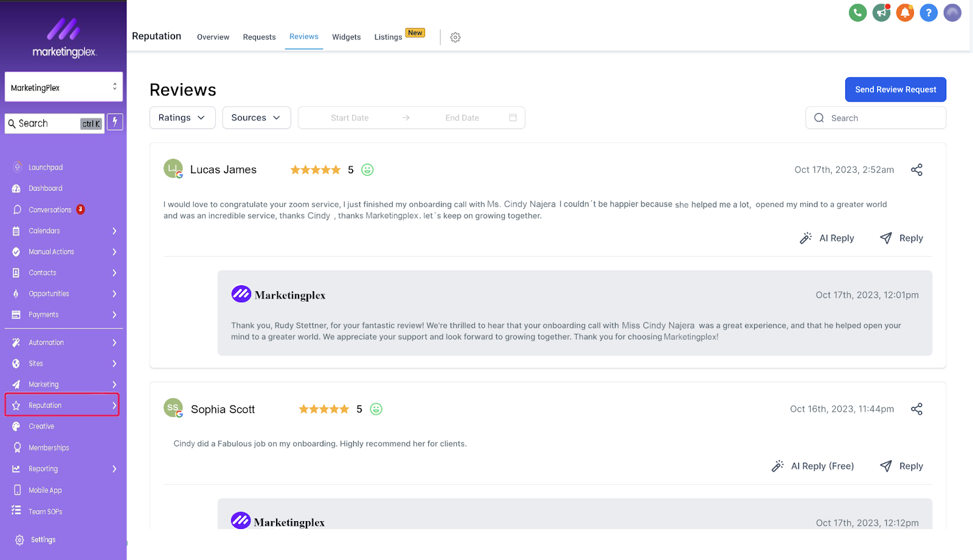This screenshot has width=973, height=560.
Task: Expand Manual Actions submenu
Action: click(114, 252)
